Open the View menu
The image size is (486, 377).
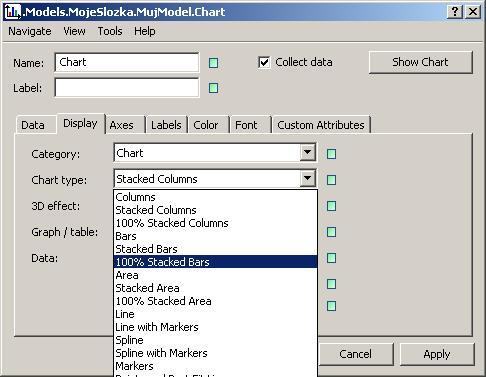74,31
